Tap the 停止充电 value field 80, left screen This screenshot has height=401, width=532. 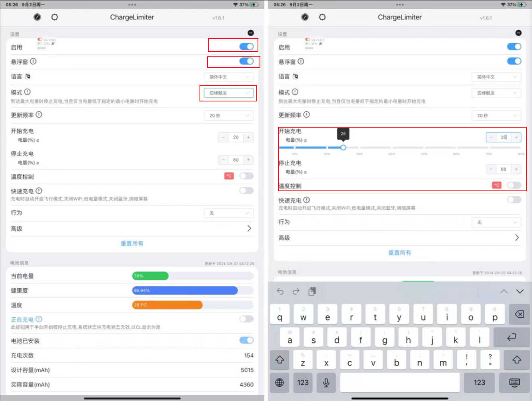236,160
